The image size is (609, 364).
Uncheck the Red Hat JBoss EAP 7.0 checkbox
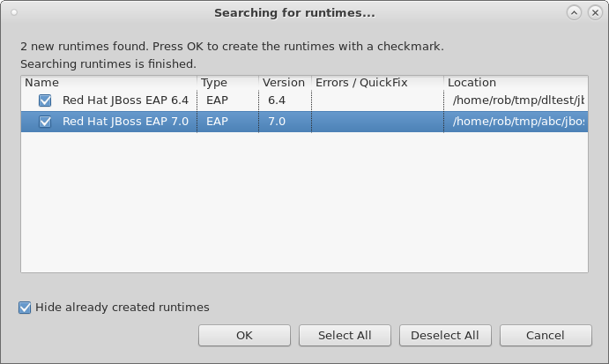point(45,122)
